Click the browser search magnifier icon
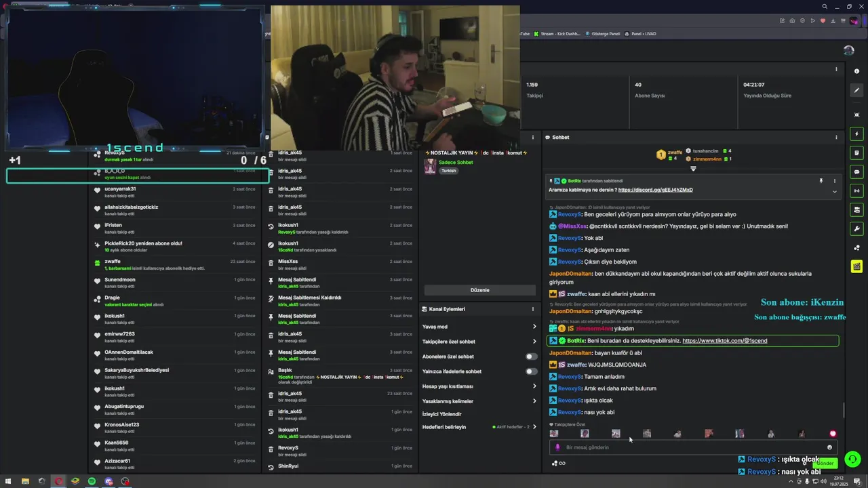The width and height of the screenshot is (868, 488). pyautogui.click(x=825, y=7)
